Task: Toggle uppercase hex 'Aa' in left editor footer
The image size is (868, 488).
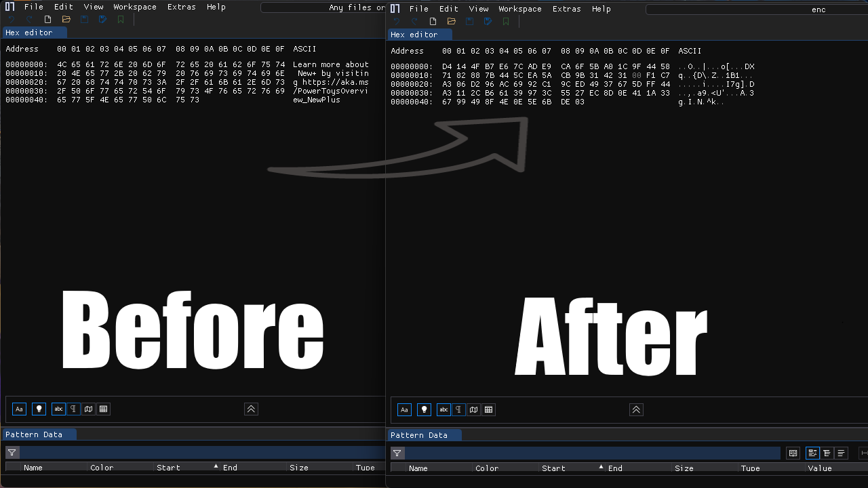Action: pyautogui.click(x=19, y=409)
